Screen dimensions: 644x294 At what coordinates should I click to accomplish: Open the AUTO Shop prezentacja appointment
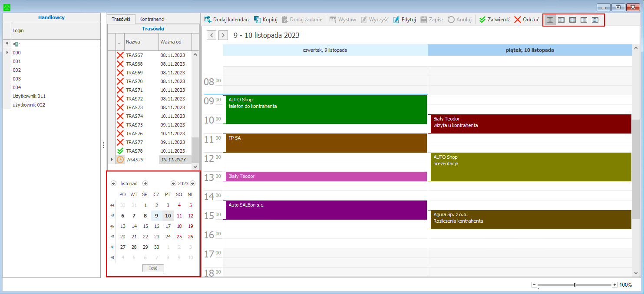(530, 167)
